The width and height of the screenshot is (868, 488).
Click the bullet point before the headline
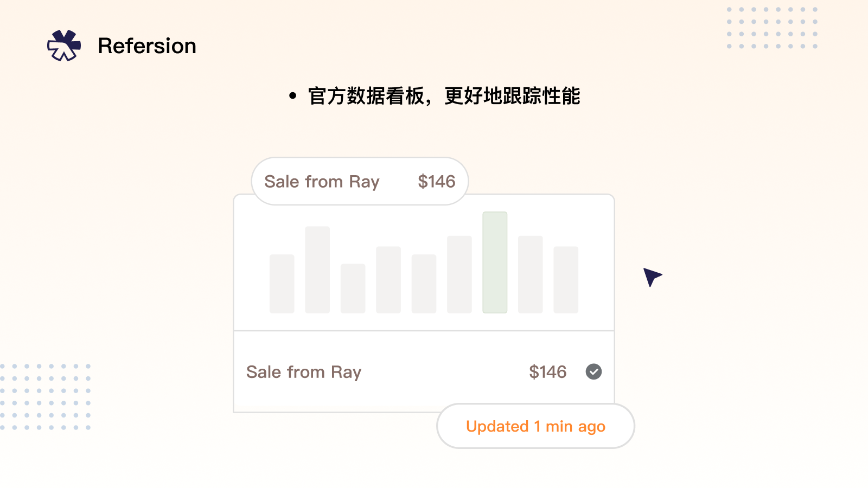293,97
